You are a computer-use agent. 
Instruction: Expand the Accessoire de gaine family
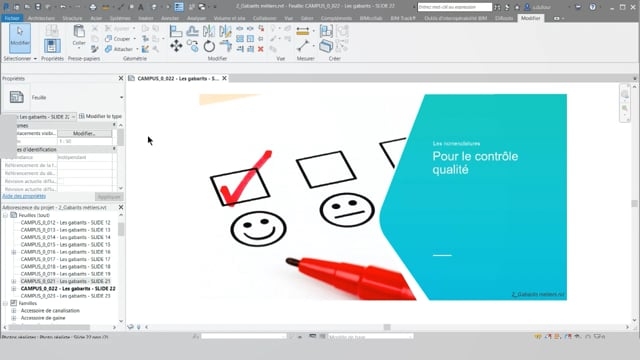(x=13, y=318)
